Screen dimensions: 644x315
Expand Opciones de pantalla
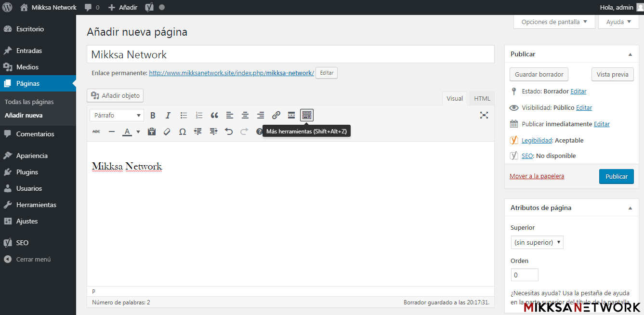(554, 22)
